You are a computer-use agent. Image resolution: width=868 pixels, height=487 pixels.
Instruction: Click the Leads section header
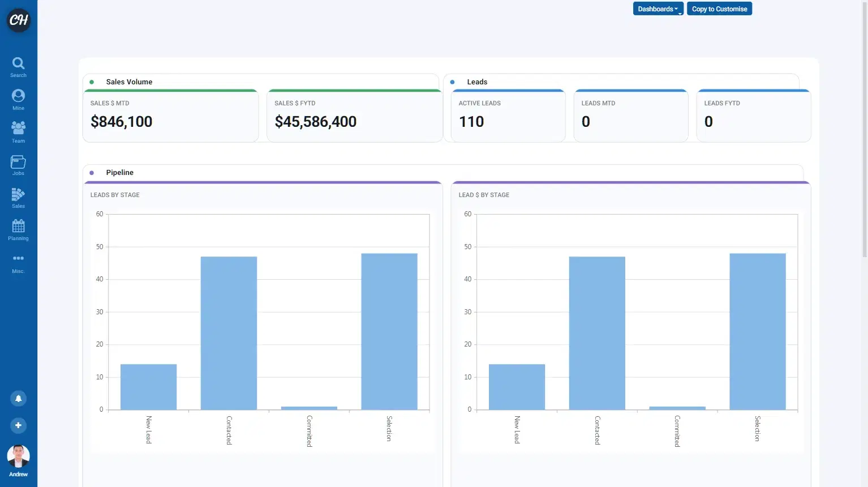pyautogui.click(x=477, y=82)
